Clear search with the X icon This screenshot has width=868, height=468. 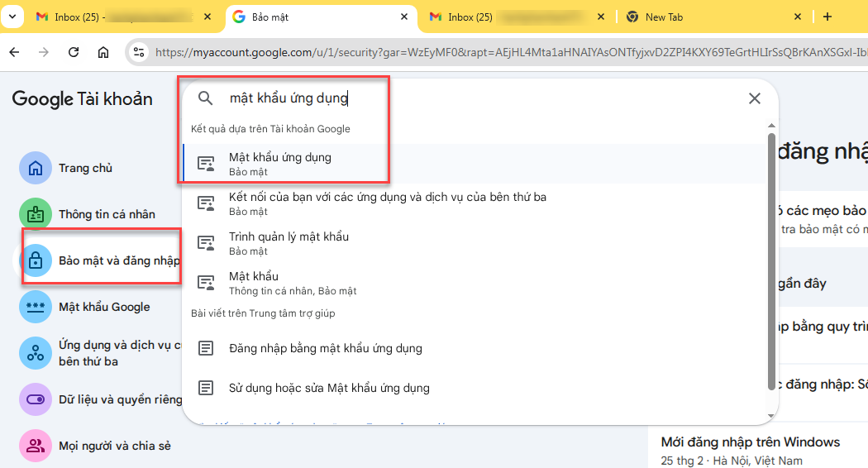coord(754,98)
